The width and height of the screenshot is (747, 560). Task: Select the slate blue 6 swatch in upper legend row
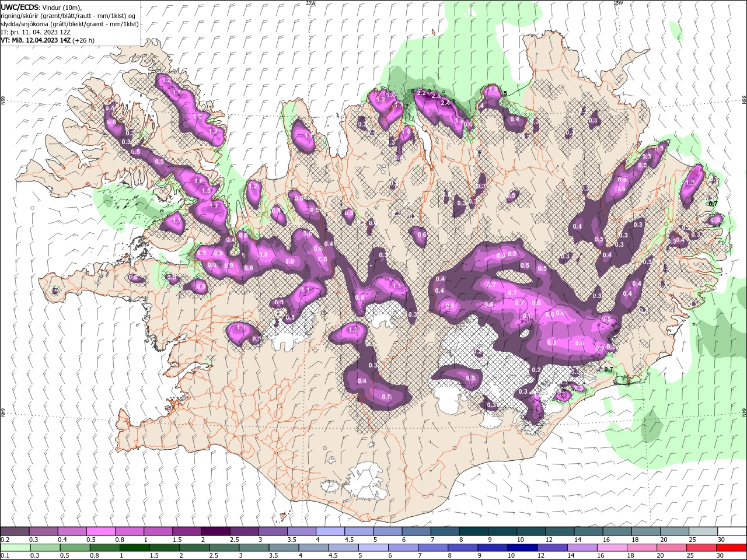point(417,531)
